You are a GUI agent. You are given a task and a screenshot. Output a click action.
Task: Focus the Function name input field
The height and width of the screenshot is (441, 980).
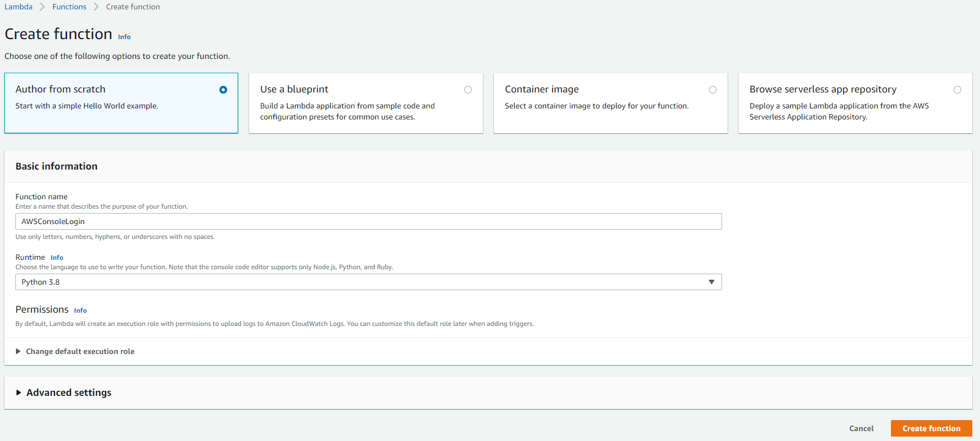[368, 221]
